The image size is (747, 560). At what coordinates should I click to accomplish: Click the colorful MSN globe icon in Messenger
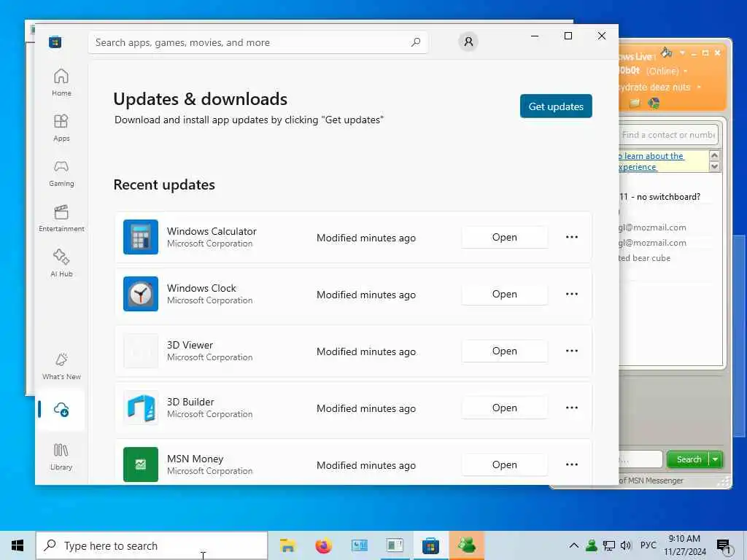click(654, 103)
